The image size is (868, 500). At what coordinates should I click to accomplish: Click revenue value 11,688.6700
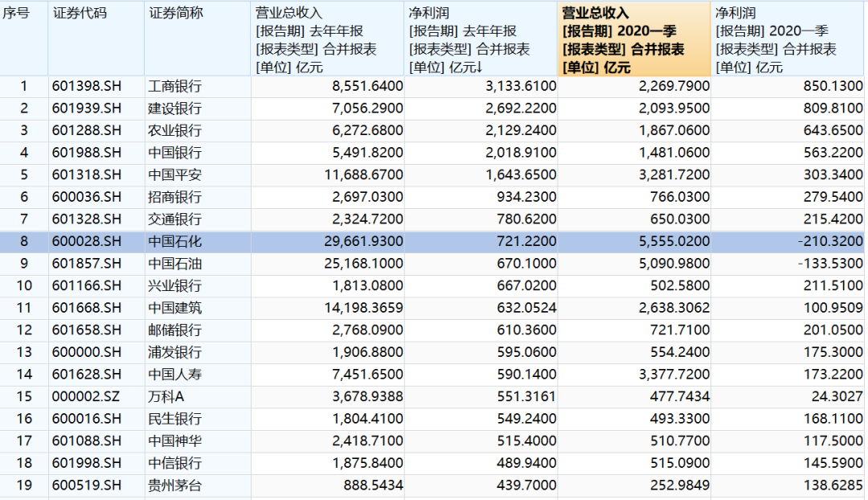(x=364, y=175)
